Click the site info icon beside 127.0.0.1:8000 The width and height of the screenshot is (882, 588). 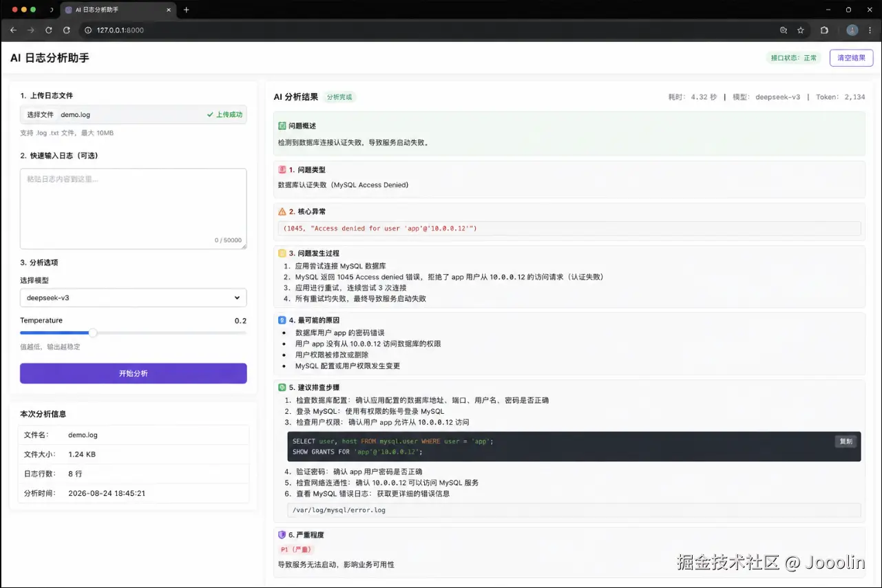87,30
